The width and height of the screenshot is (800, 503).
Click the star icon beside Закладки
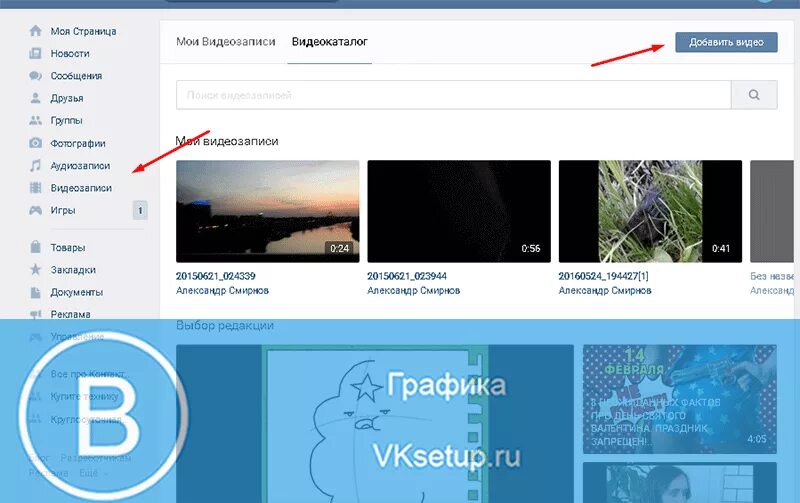pos(35,269)
